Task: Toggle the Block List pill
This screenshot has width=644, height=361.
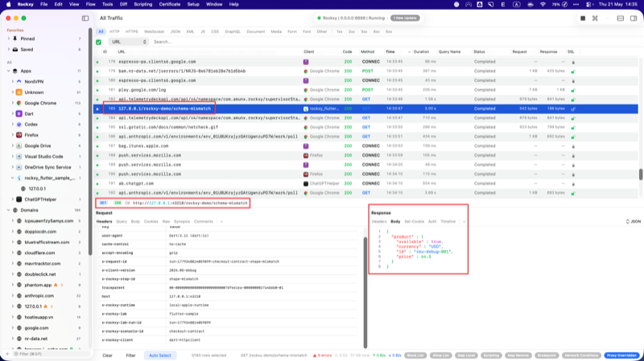Action: [415, 355]
